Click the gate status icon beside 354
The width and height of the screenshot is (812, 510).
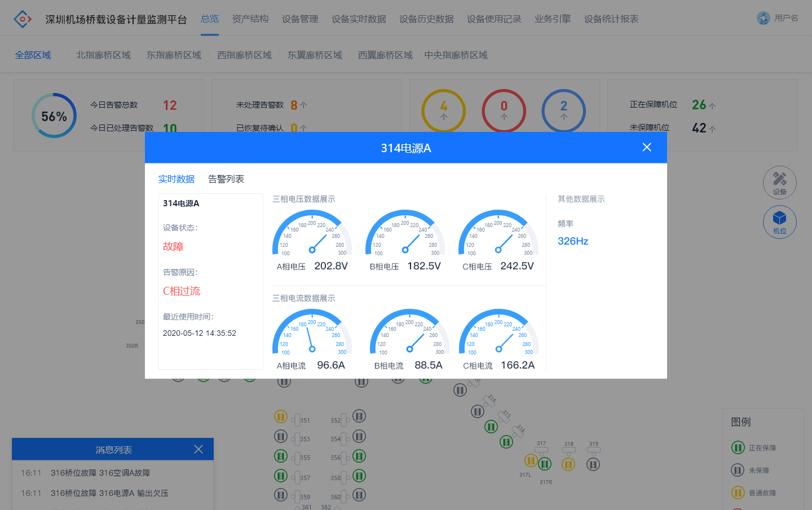[359, 436]
